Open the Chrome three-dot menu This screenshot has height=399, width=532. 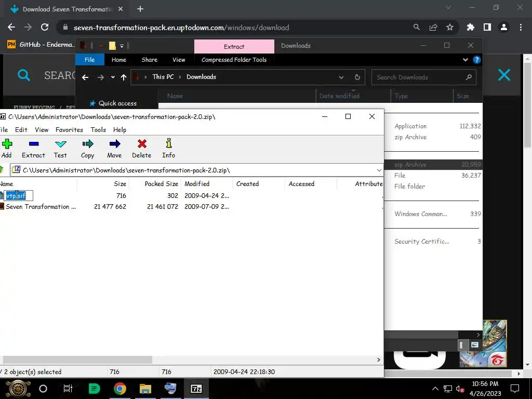pyautogui.click(x=521, y=28)
